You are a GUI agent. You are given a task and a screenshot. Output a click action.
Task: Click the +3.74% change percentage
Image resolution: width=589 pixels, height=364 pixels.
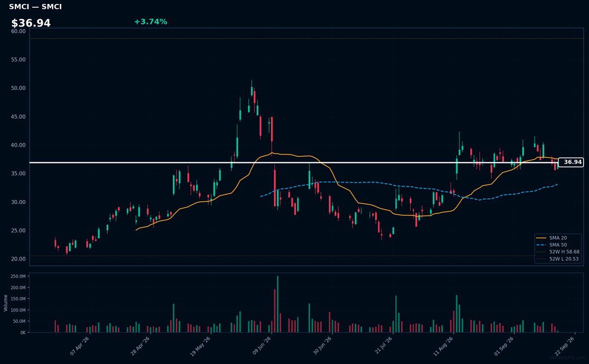click(x=151, y=22)
